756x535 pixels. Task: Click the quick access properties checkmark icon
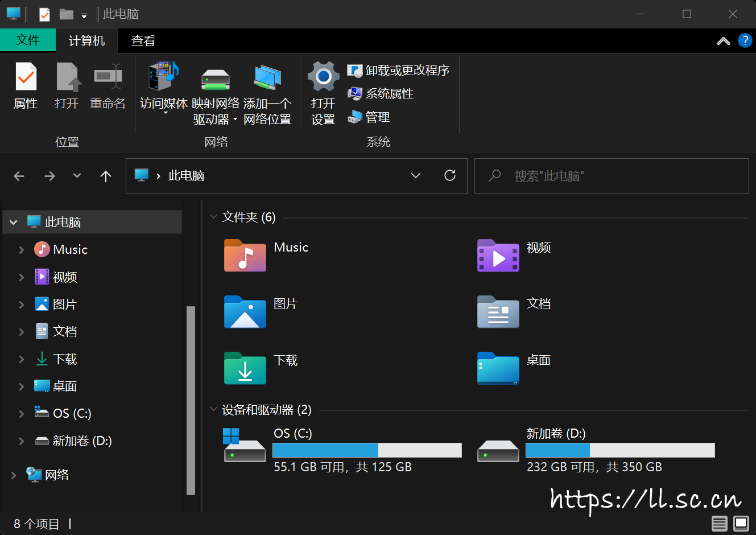click(x=44, y=14)
